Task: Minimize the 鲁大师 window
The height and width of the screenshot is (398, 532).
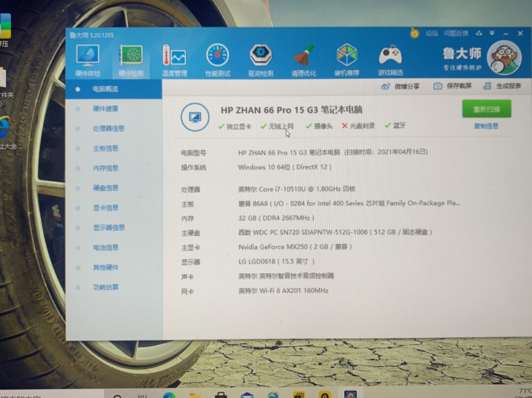Action: pos(506,34)
